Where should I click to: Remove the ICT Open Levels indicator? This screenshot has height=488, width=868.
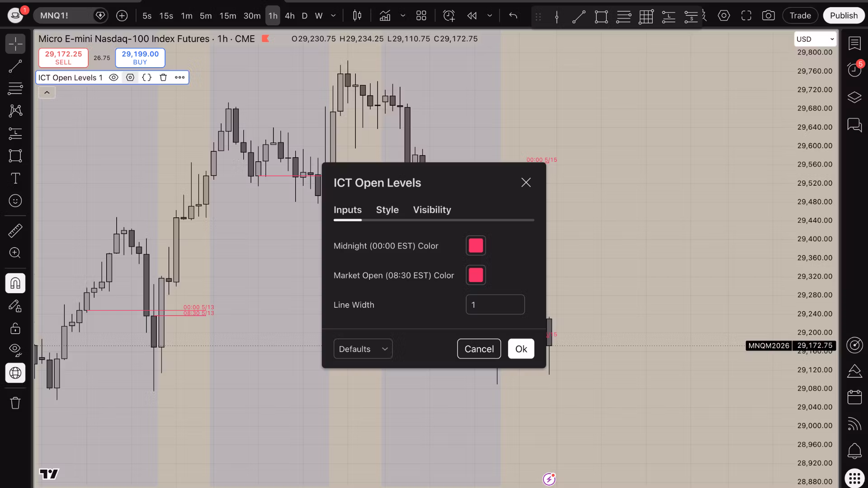point(163,78)
